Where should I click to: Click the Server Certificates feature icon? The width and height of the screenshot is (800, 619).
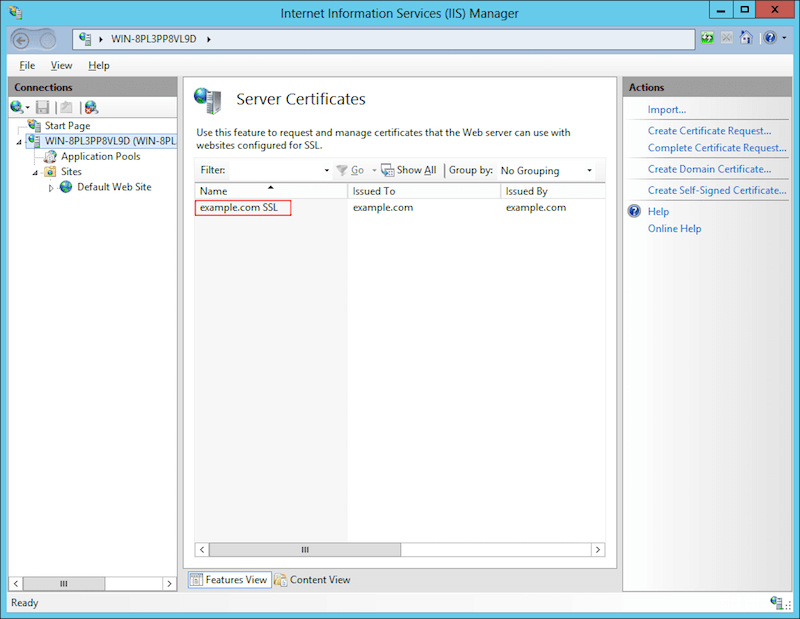point(210,99)
